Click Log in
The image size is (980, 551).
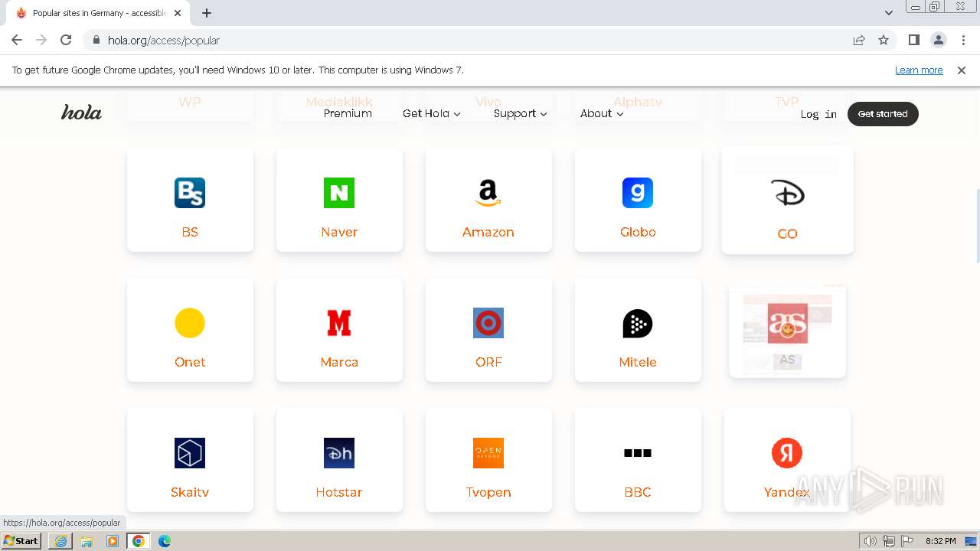[x=818, y=114]
